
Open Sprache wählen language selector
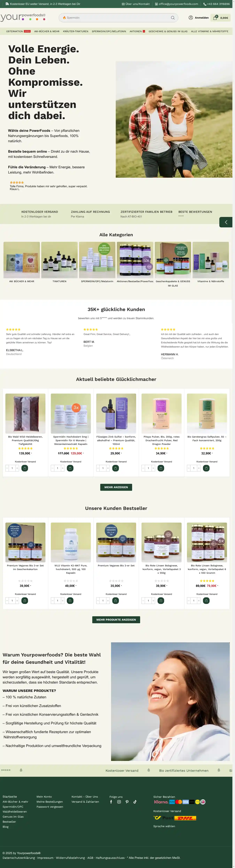[x=164, y=826]
